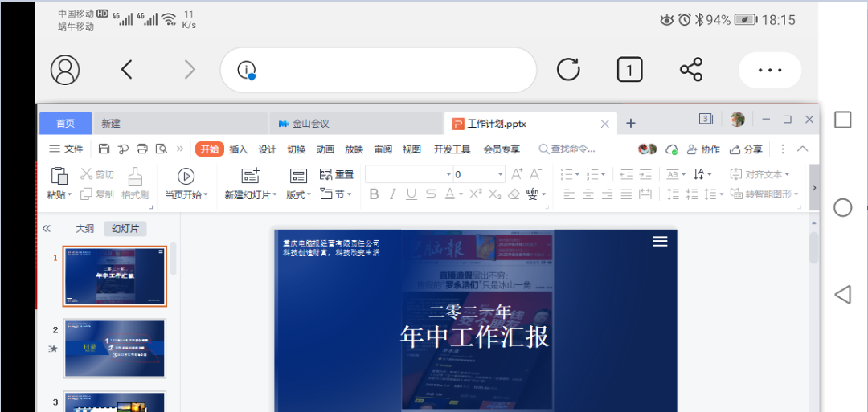Click the 首页 home button
868x412 pixels.
click(65, 124)
